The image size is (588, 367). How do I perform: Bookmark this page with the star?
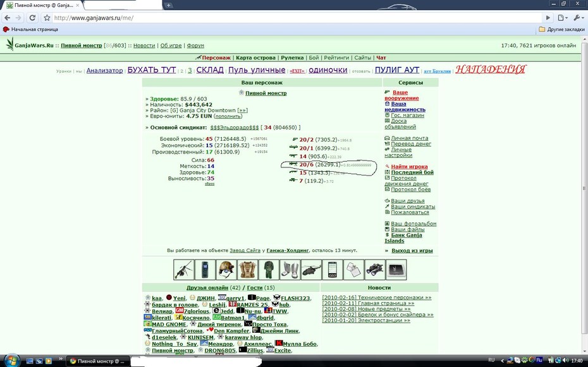[x=47, y=18]
